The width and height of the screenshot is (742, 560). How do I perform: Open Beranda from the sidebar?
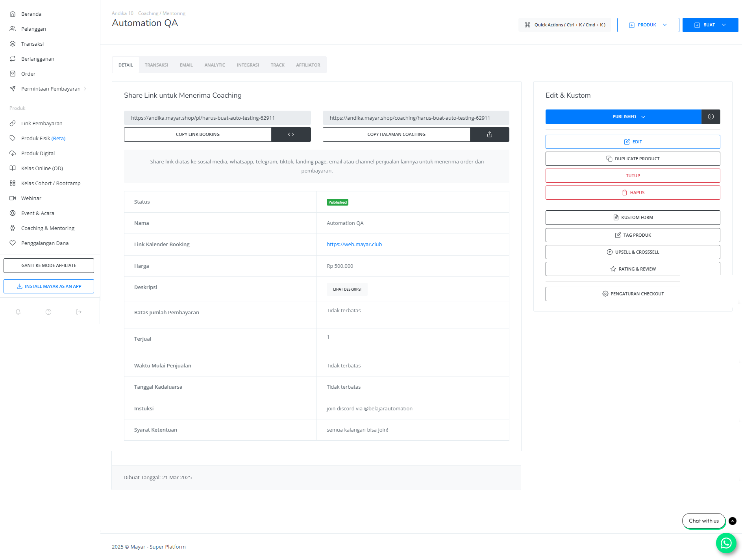(31, 14)
